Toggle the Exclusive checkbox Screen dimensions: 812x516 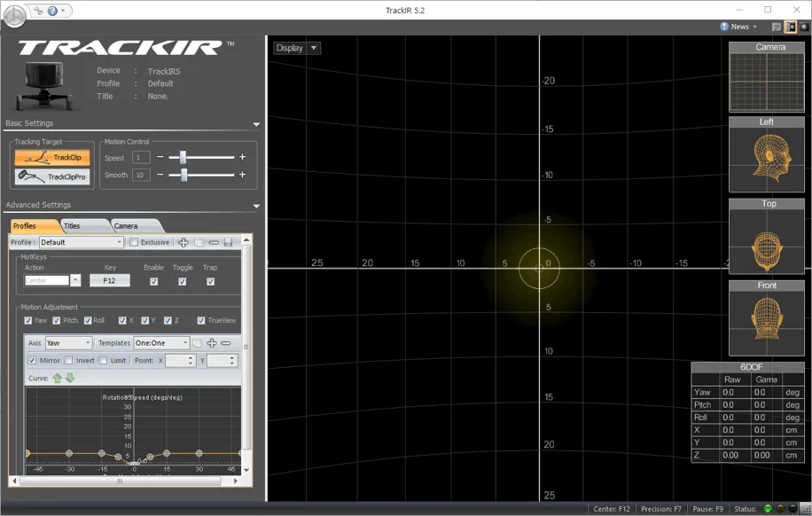134,242
